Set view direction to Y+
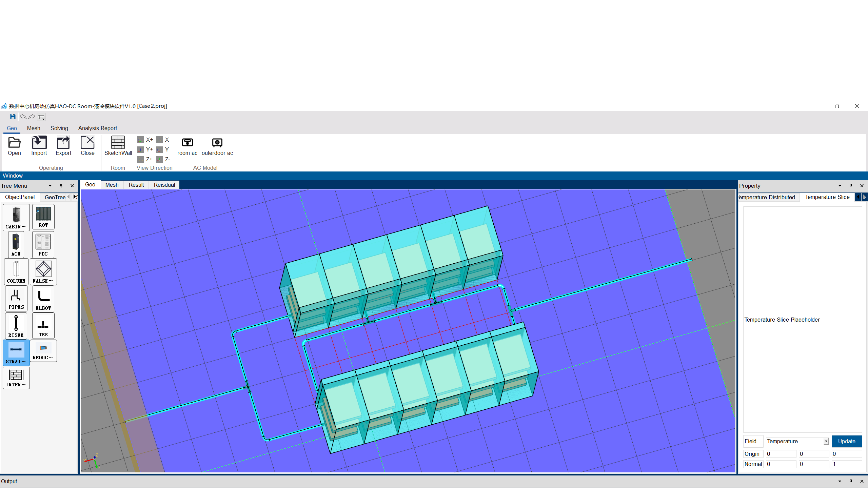 (145, 149)
